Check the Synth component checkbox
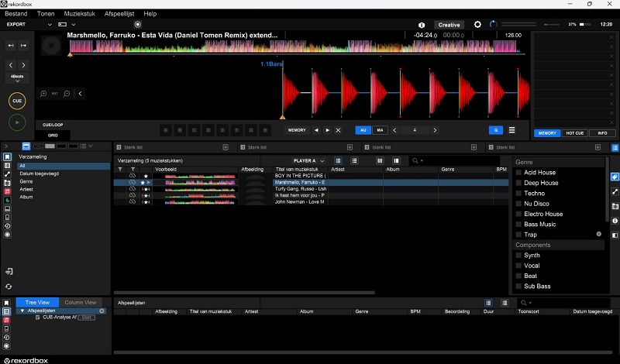The image size is (620, 364). [x=518, y=256]
